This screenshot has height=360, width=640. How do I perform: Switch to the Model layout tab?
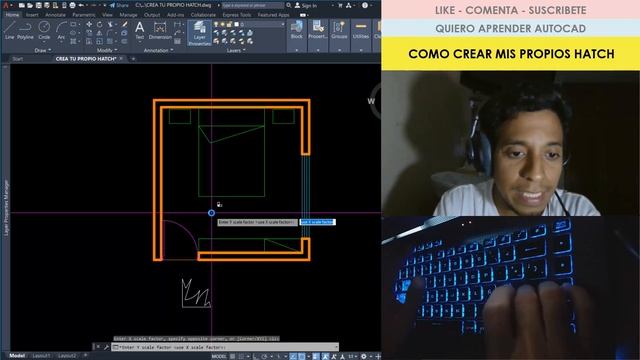point(17,356)
